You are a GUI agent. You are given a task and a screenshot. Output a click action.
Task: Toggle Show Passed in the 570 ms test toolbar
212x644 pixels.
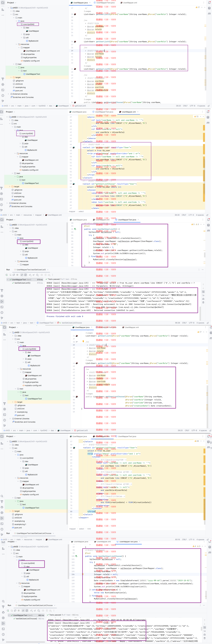coord(22,275)
